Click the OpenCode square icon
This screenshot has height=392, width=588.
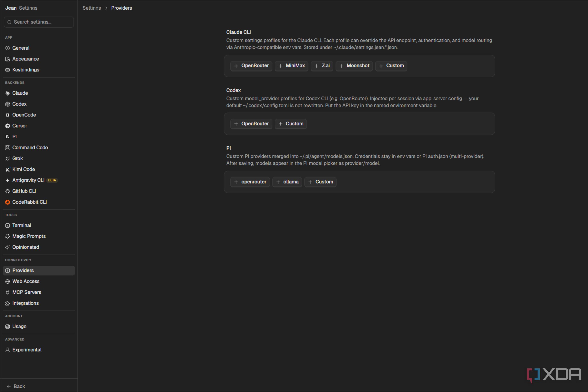(7, 115)
